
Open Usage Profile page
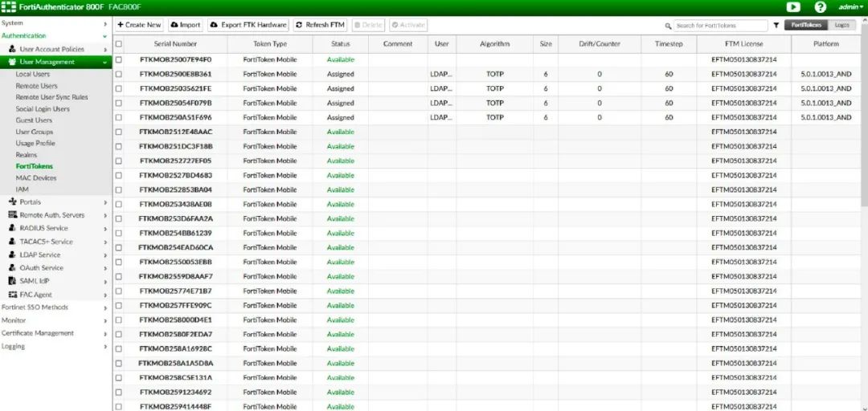(35, 143)
